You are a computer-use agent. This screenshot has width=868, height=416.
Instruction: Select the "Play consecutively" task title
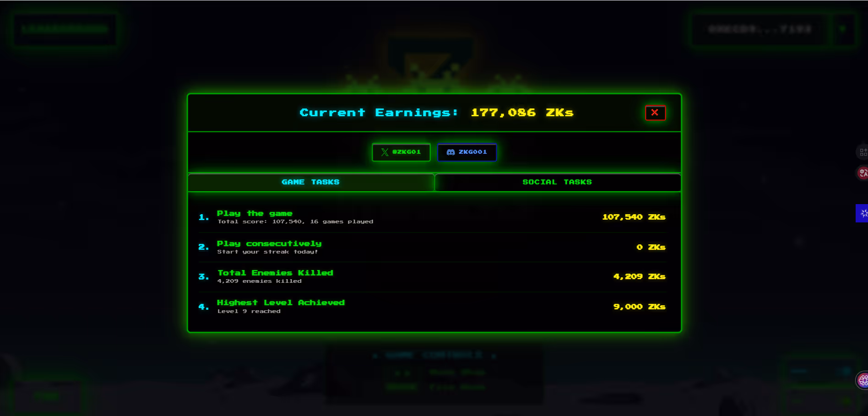click(x=269, y=243)
